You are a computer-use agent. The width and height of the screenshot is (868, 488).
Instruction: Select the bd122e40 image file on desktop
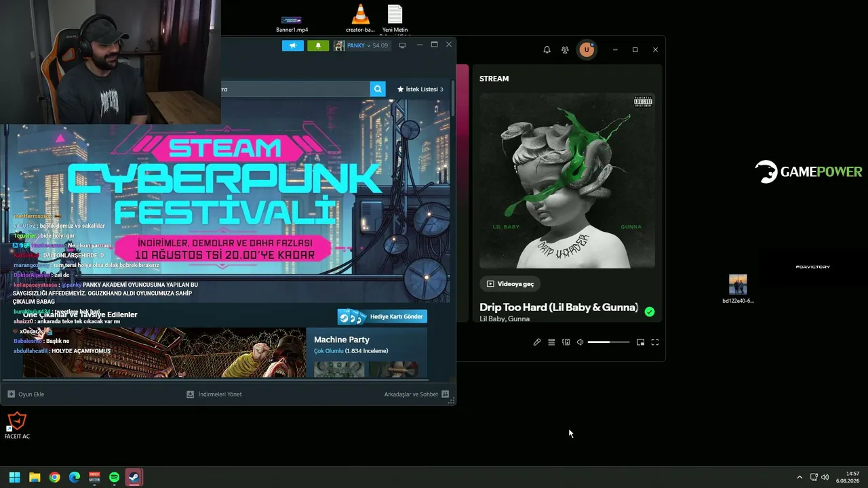738,289
